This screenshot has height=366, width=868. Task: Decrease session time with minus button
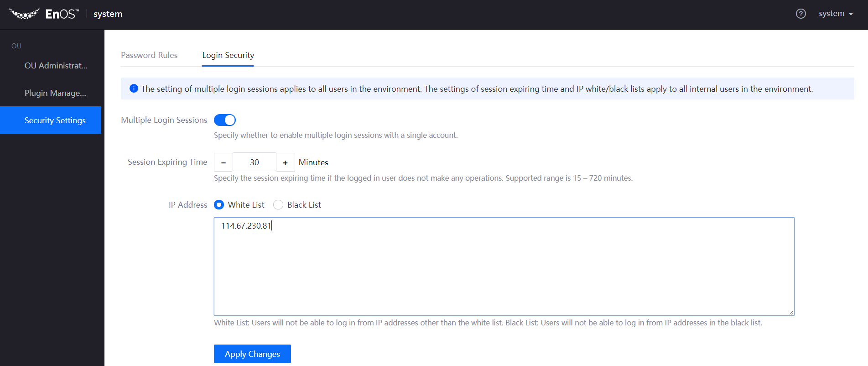(223, 162)
